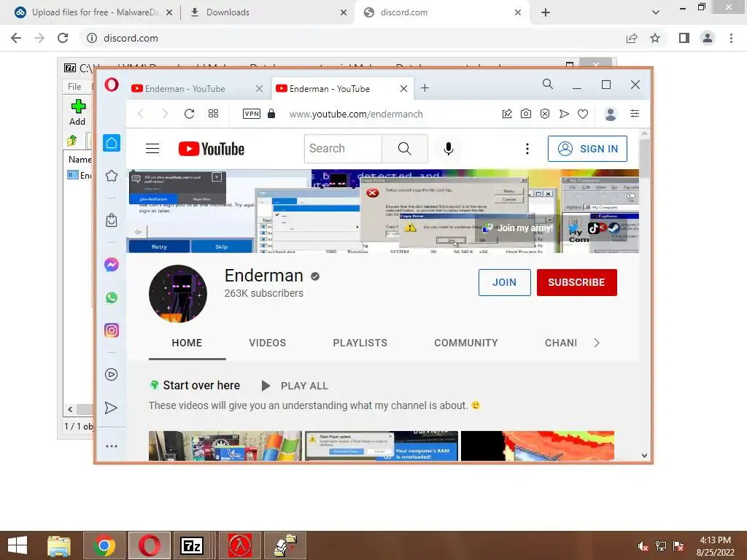Open WhatsApp in Opera sidebar
The height and width of the screenshot is (560, 747).
click(x=112, y=297)
